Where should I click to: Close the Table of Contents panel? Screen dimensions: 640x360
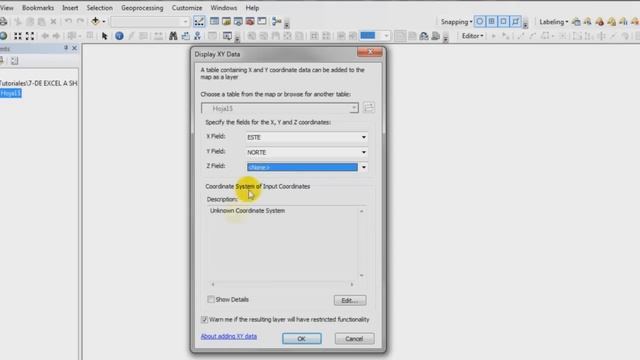click(74, 48)
